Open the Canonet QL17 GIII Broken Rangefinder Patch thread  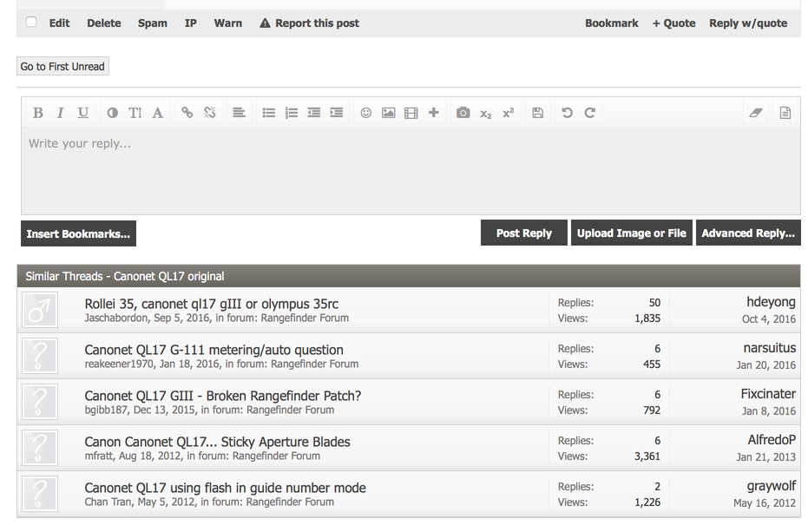pos(222,396)
